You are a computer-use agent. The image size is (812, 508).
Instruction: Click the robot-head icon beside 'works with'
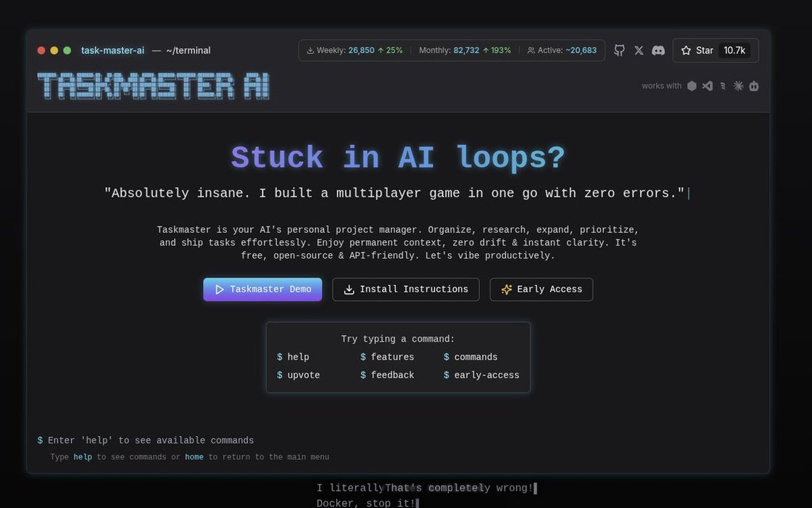pos(754,86)
